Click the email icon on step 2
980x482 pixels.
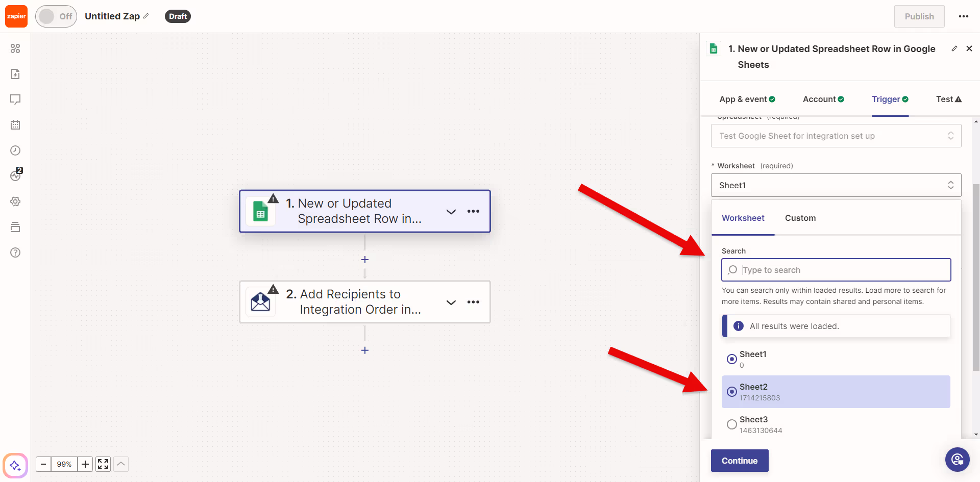click(261, 302)
